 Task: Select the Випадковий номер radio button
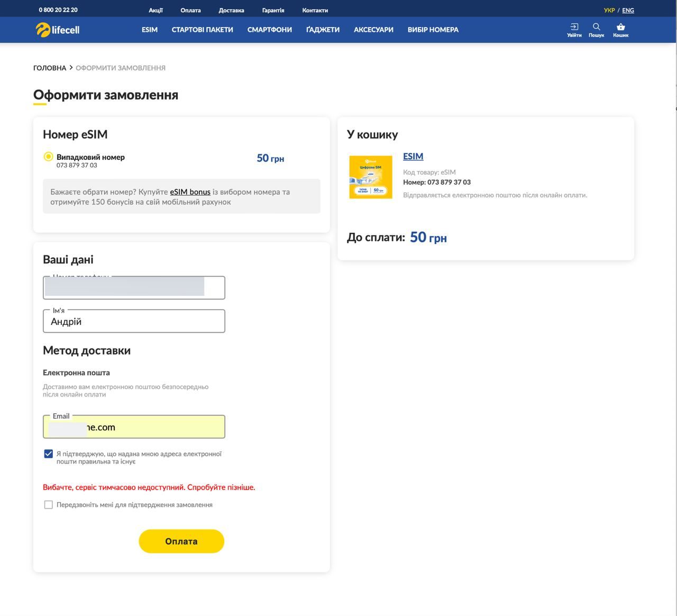pyautogui.click(x=49, y=157)
